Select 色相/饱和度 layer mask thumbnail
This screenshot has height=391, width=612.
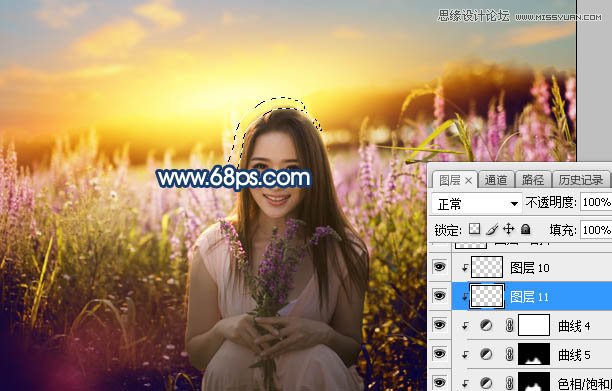(534, 381)
